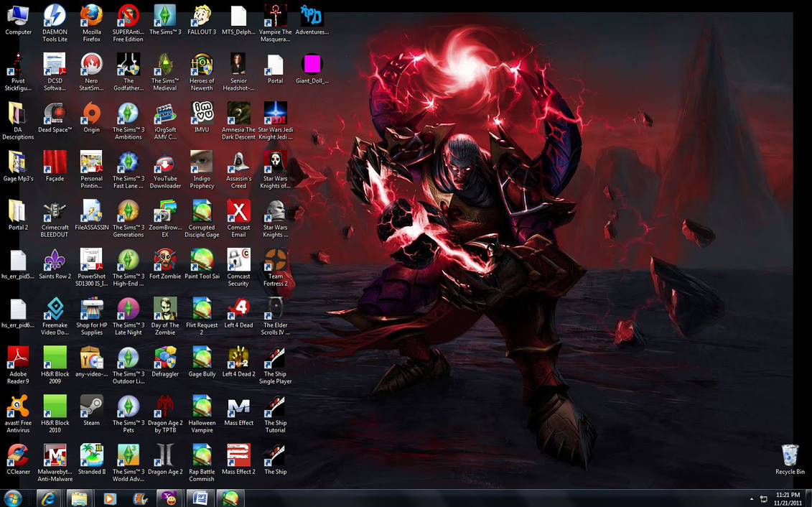The image size is (812, 507).
Task: Open Mozilla Firefox desktop shortcut
Action: point(92,23)
